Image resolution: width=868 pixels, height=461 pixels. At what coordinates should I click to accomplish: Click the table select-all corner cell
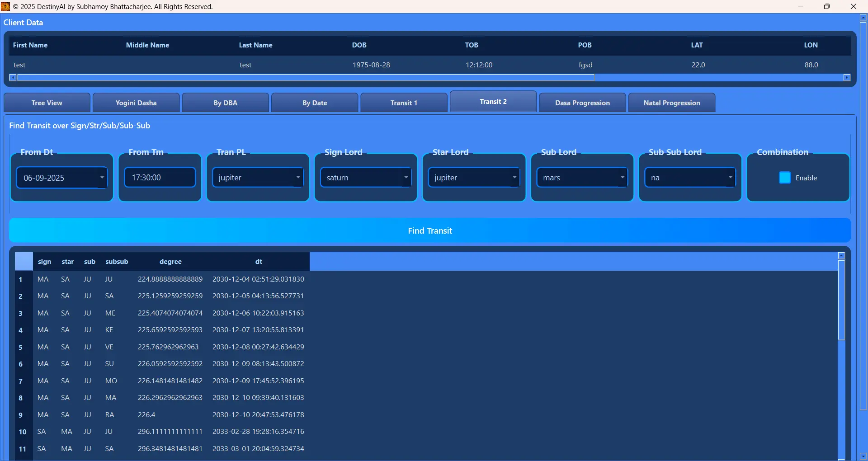[24, 261]
